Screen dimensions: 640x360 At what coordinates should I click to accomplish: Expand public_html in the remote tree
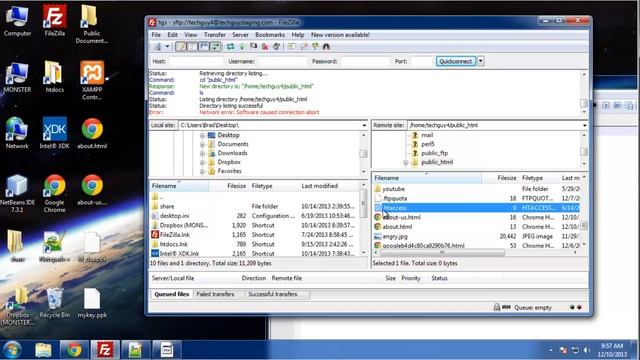point(406,162)
